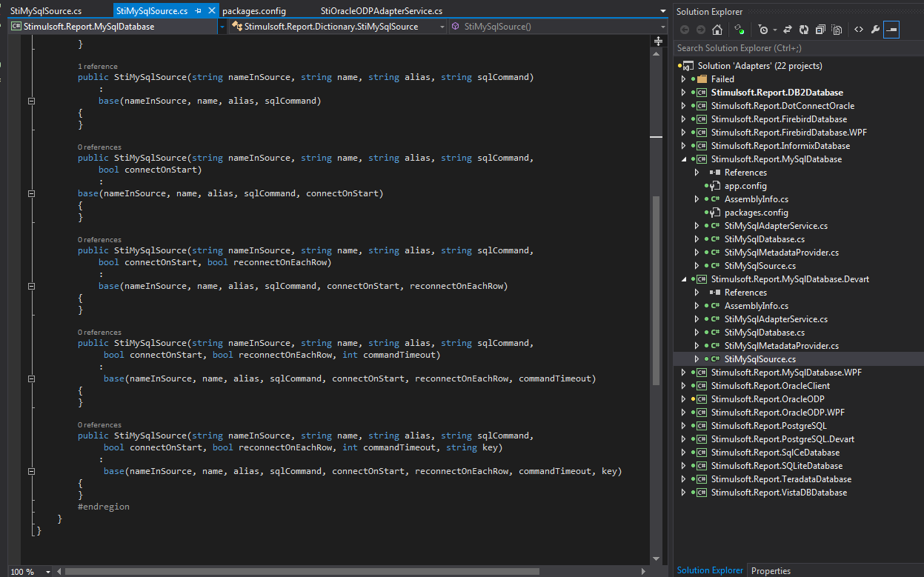Collapse the Stimulsoft.Report.MySqlDatabase project node

point(683,159)
